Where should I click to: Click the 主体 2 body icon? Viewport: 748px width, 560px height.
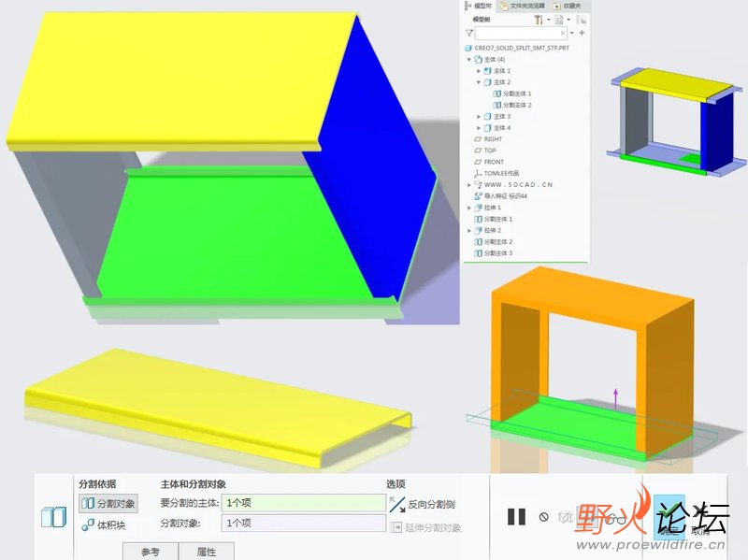(x=487, y=82)
